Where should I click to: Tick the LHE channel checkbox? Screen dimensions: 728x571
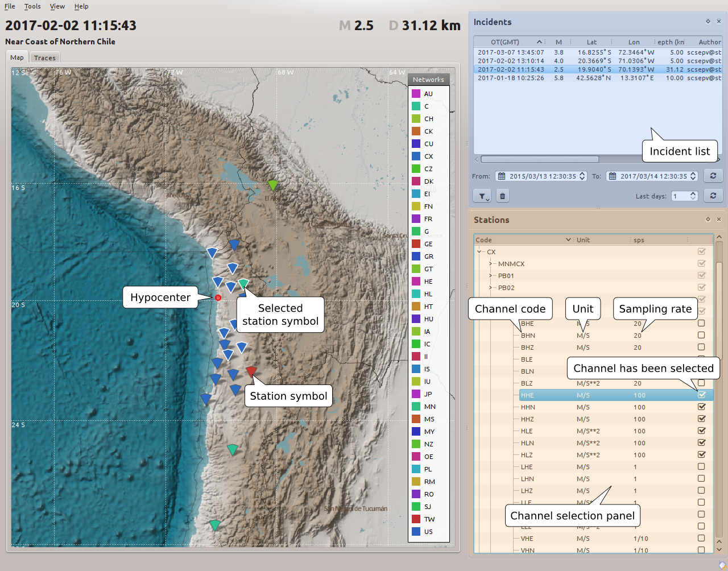tap(701, 467)
